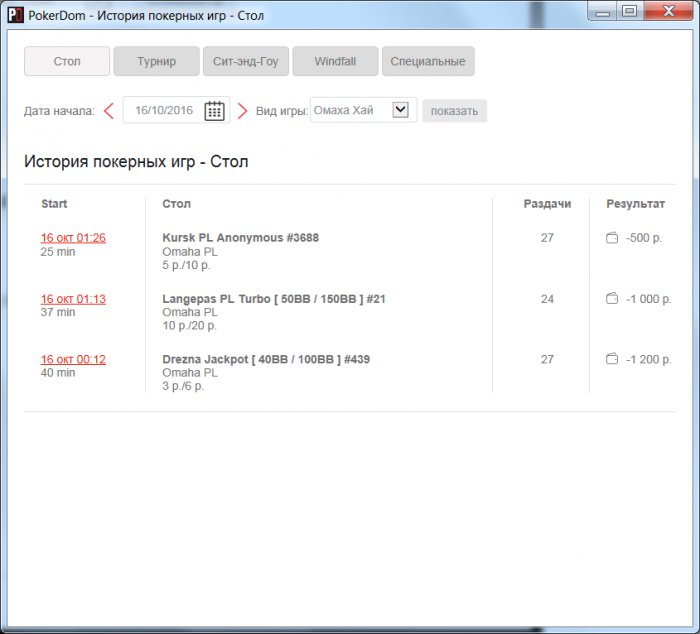Close the PokerDom history window
Viewport: 700px width, 634px height.
pos(668,11)
